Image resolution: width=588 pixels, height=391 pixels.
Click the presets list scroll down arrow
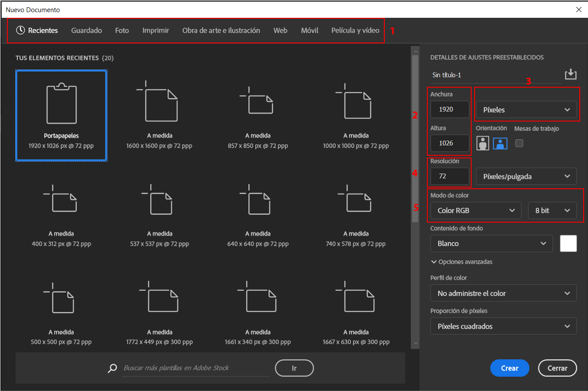click(x=416, y=343)
